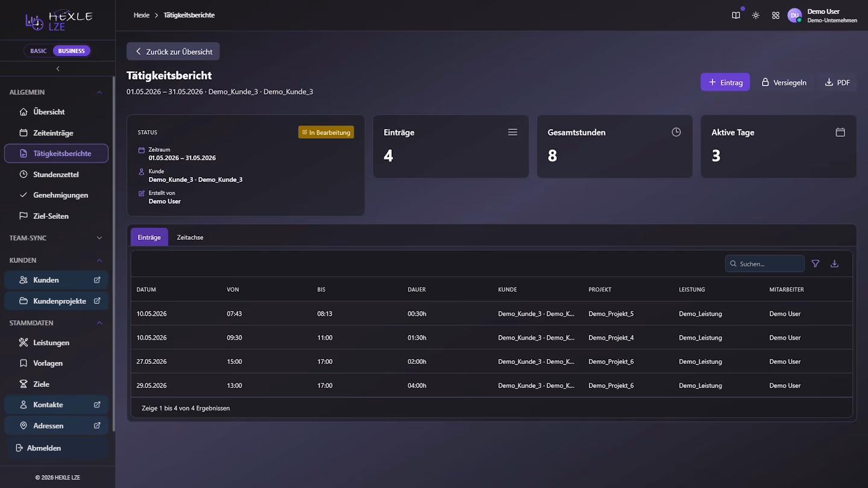Click the Versiegeln button
This screenshot has width=868, height=488.
784,82
